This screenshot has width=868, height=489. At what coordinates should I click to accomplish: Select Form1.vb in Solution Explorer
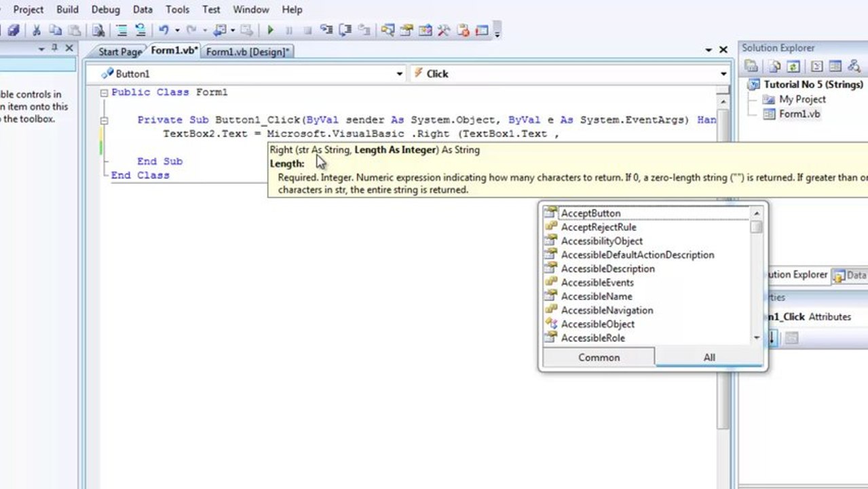[x=799, y=114]
